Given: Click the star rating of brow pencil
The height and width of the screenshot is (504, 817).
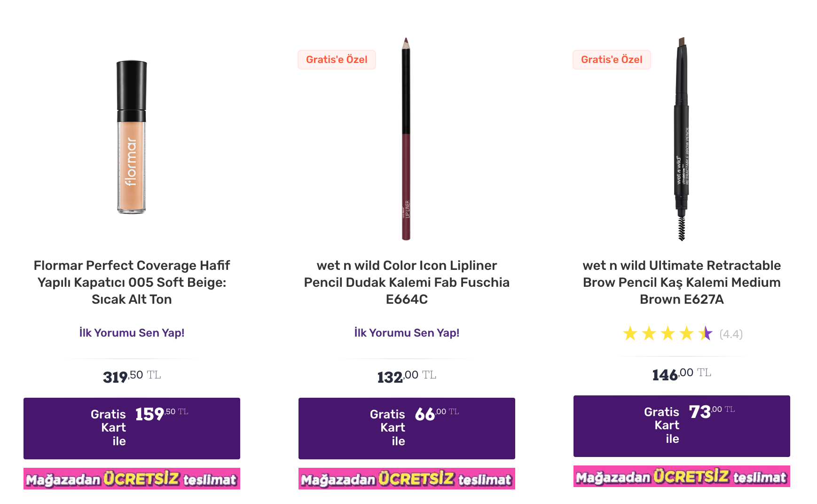Looking at the screenshot, I should coord(668,334).
